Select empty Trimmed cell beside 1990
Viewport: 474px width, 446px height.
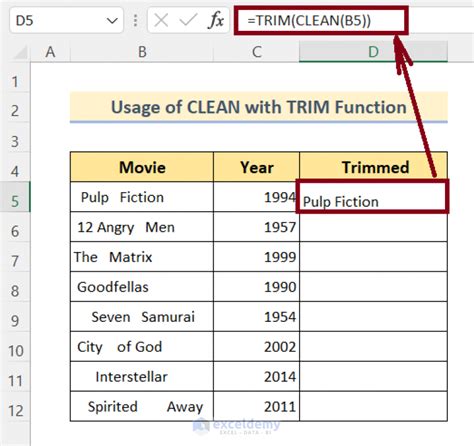373,287
